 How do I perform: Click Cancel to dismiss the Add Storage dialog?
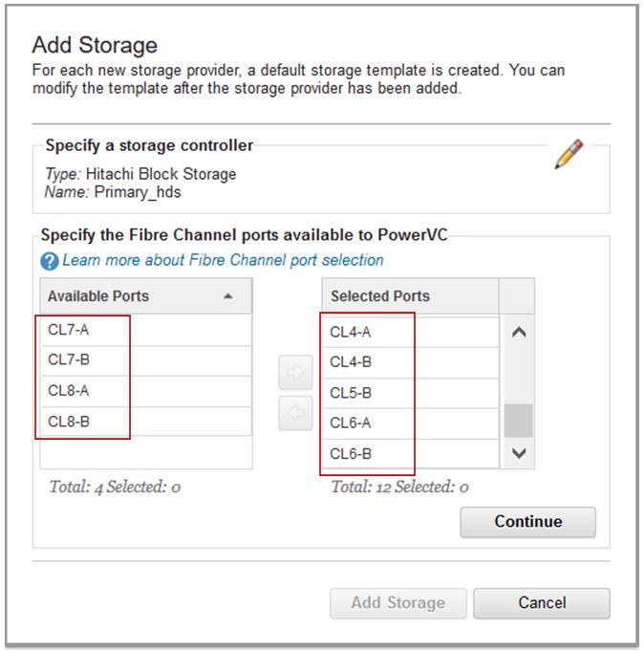click(x=542, y=603)
